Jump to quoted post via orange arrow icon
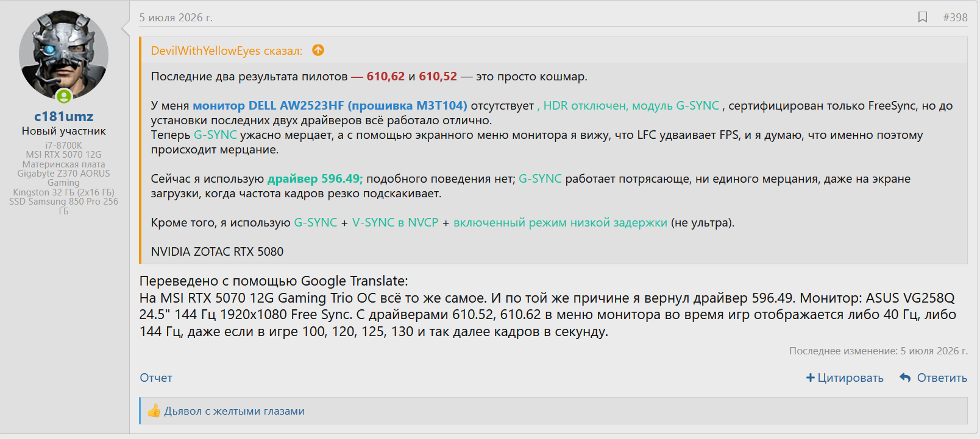 pos(318,50)
